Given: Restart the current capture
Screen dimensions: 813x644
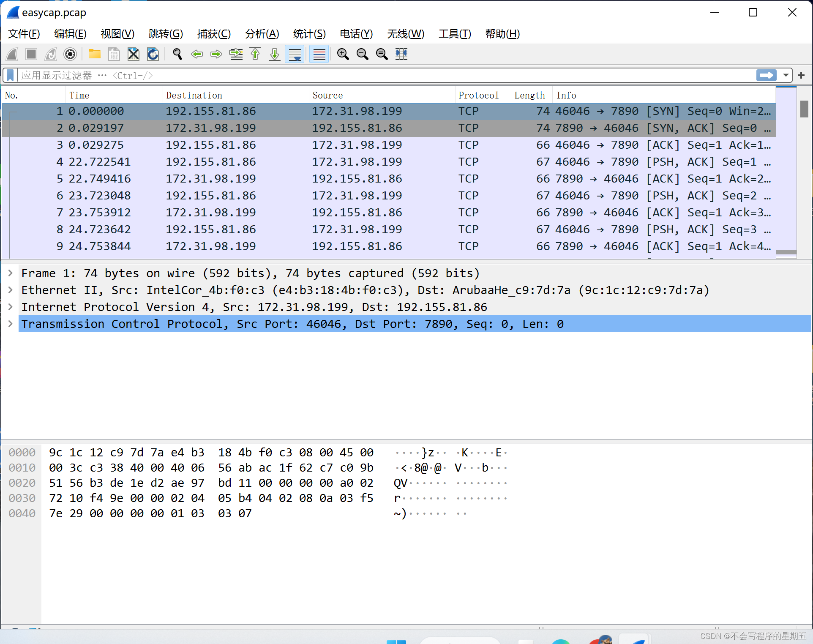Looking at the screenshot, I should tap(50, 54).
